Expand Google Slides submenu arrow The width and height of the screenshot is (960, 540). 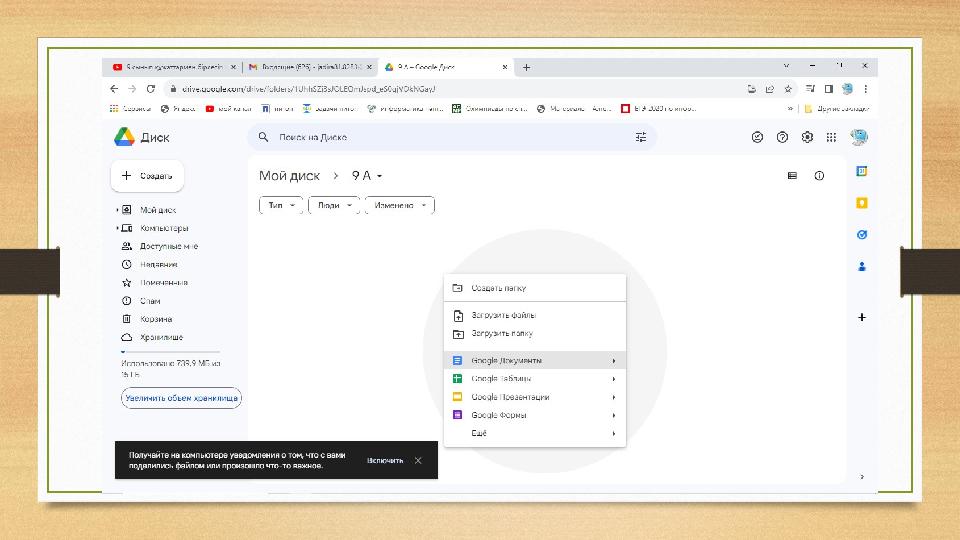[x=613, y=397]
